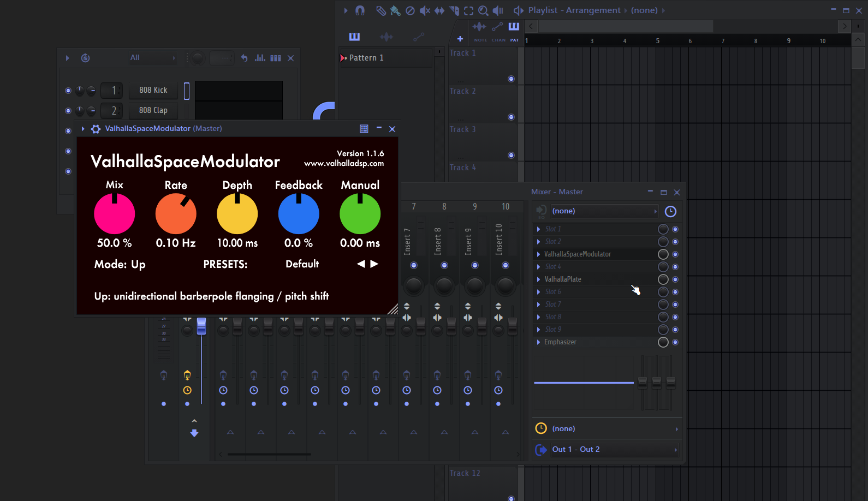Open the ValhallaSpaceModulator effect slot
This screenshot has height=501, width=868.
[x=595, y=254]
